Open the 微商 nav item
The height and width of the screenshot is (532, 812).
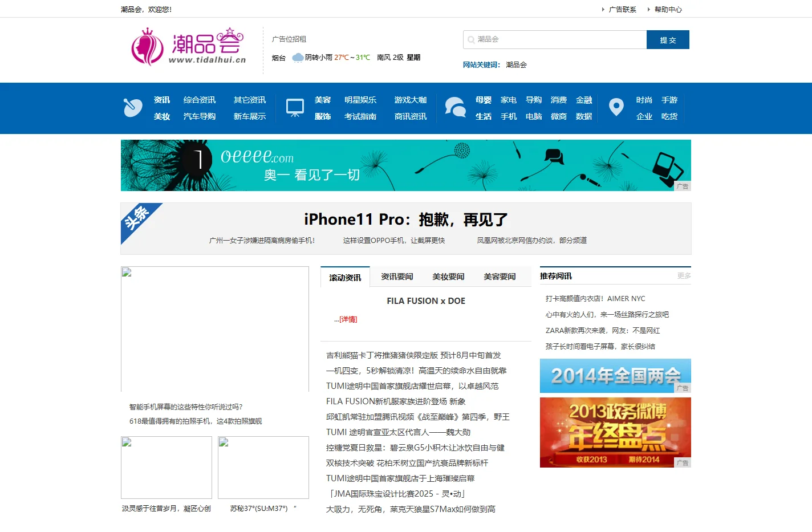[x=559, y=116]
